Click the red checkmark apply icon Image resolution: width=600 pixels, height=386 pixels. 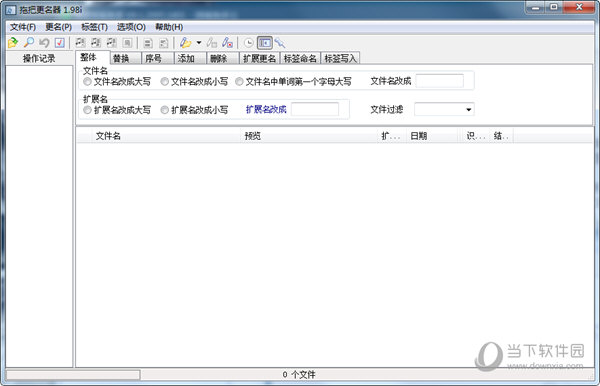click(60, 42)
